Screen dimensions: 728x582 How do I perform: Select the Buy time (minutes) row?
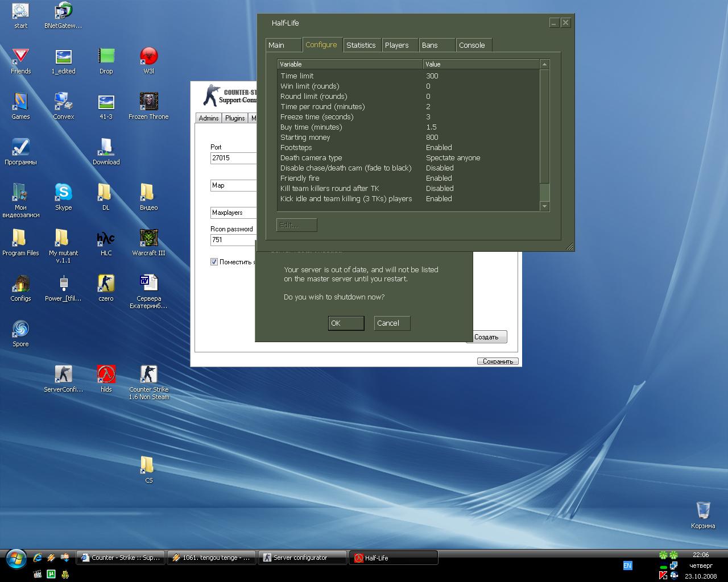pyautogui.click(x=408, y=127)
